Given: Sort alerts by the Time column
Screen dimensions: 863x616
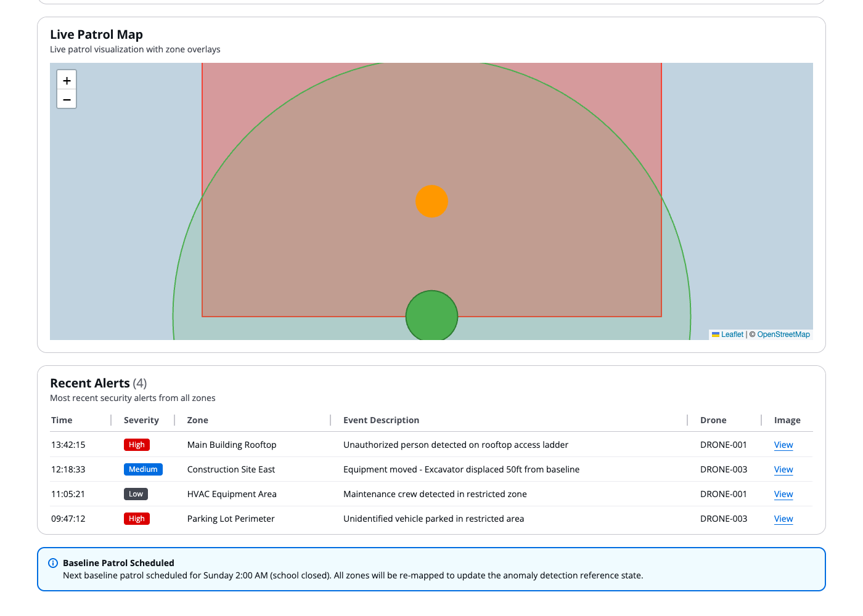Looking at the screenshot, I should 62,420.
